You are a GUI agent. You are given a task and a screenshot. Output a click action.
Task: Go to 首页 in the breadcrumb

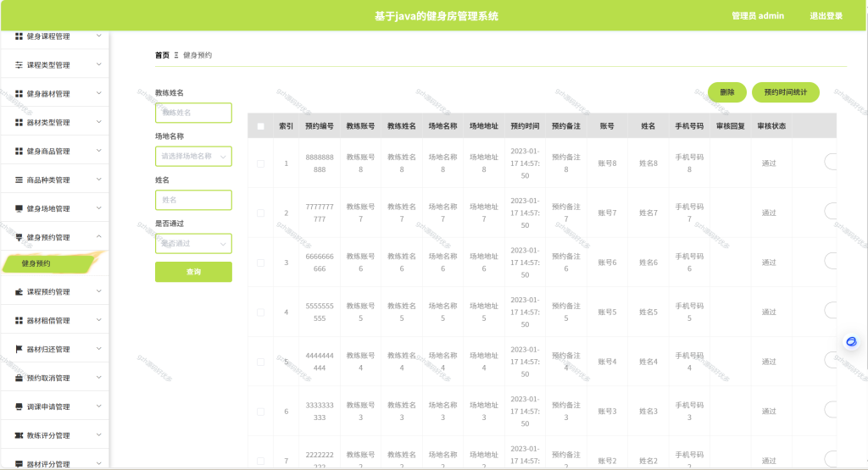click(162, 55)
